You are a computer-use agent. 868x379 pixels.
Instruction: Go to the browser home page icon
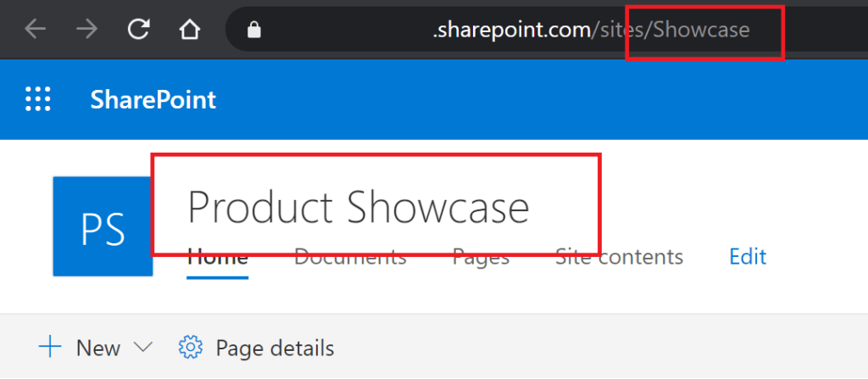[x=190, y=31]
